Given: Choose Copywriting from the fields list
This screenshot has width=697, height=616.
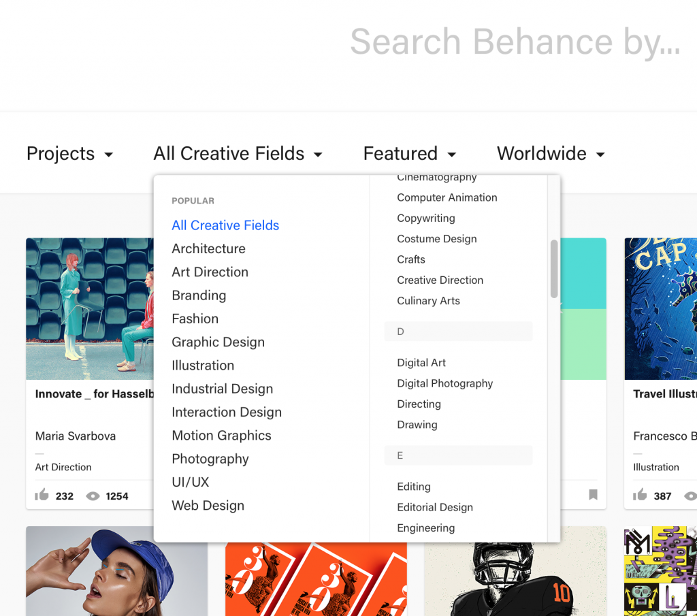Looking at the screenshot, I should tap(425, 218).
